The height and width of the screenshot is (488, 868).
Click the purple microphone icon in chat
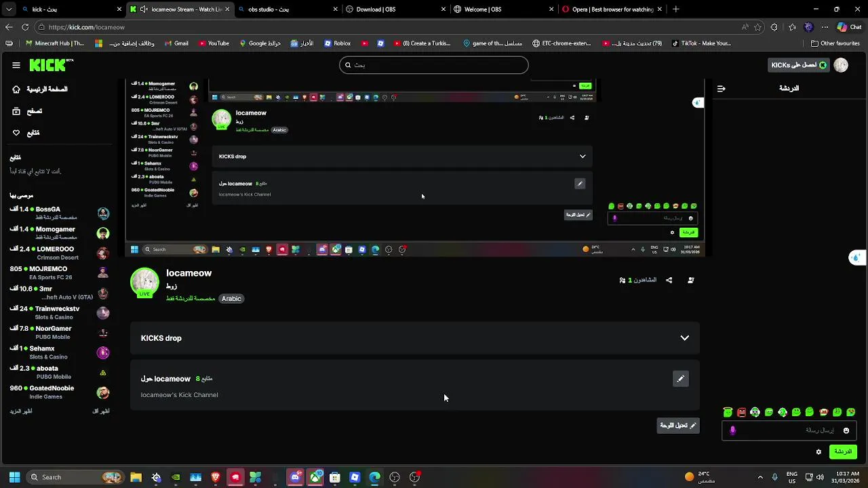[732, 430]
